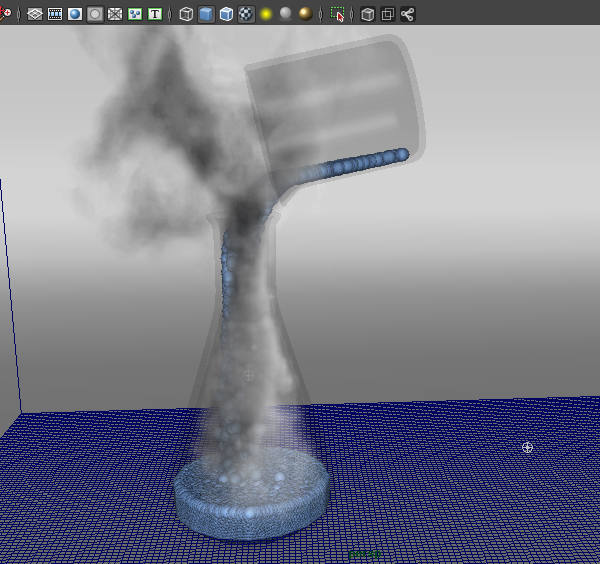Enable wireframe on shaded mode

(x=226, y=15)
